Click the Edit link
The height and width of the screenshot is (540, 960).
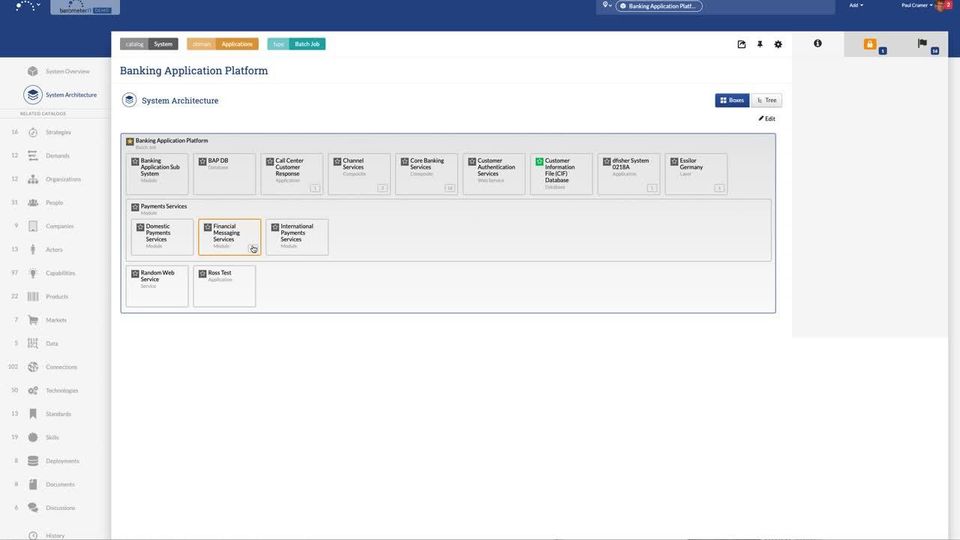point(767,119)
